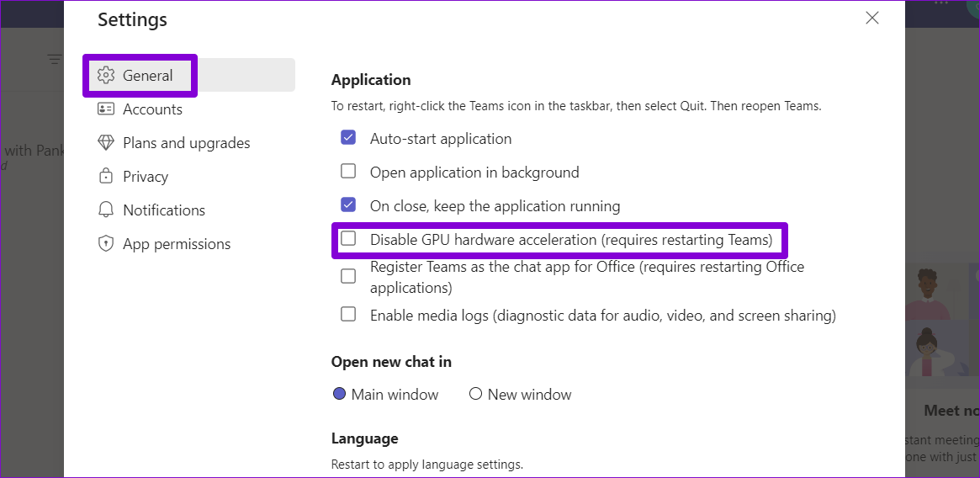The width and height of the screenshot is (980, 478).
Task: Click the Notifications bell icon
Action: coord(106,210)
